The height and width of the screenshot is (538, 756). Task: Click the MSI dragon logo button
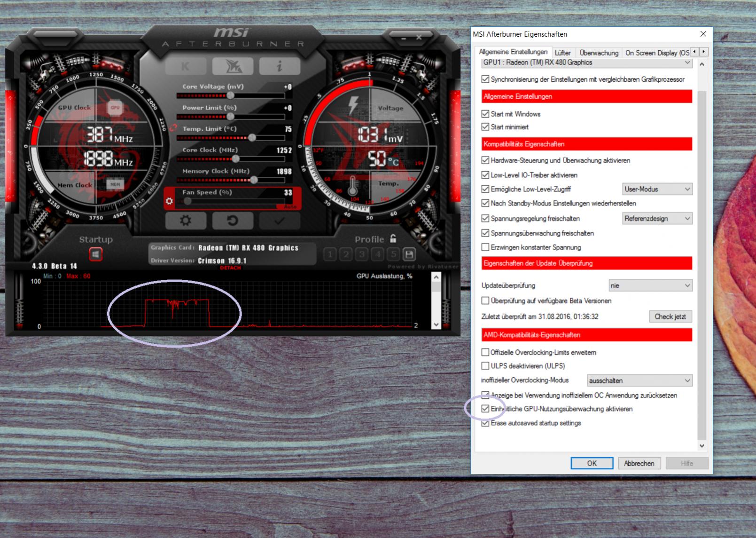(x=233, y=66)
